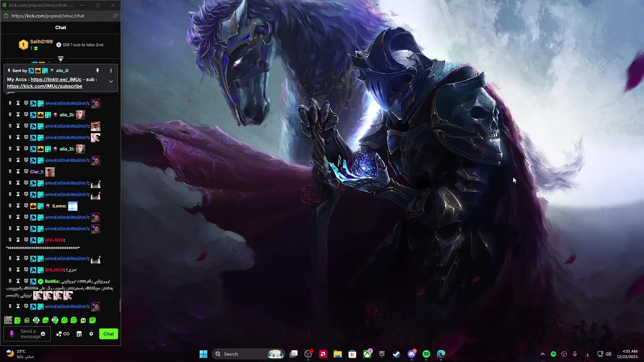Click the browser address bar URL
The image size is (644, 362).
(48, 16)
